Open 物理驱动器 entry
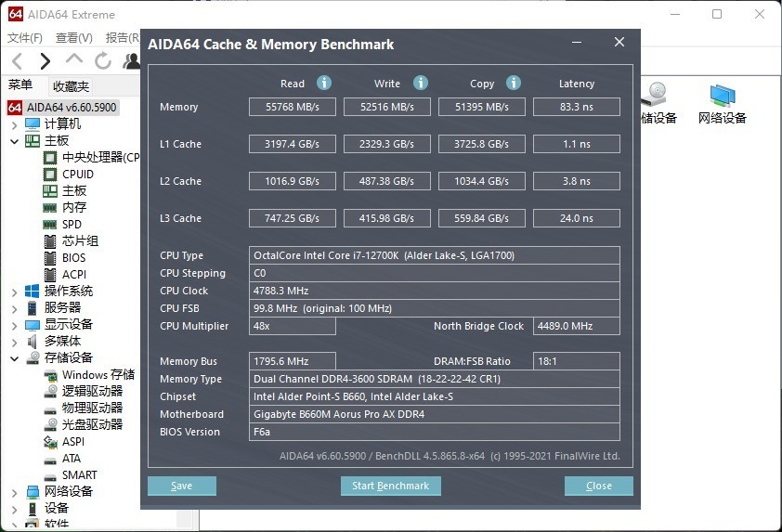 tap(92, 408)
